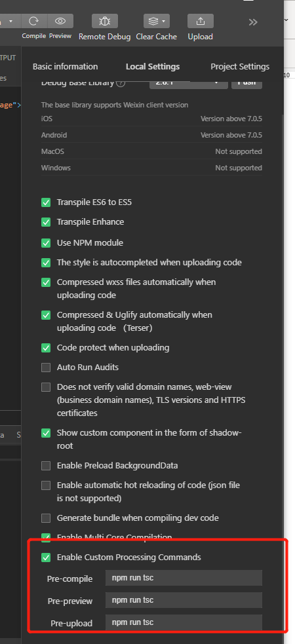Click the Pre-compile command input field
Image resolution: width=295 pixels, height=644 pixels.
pos(184,578)
